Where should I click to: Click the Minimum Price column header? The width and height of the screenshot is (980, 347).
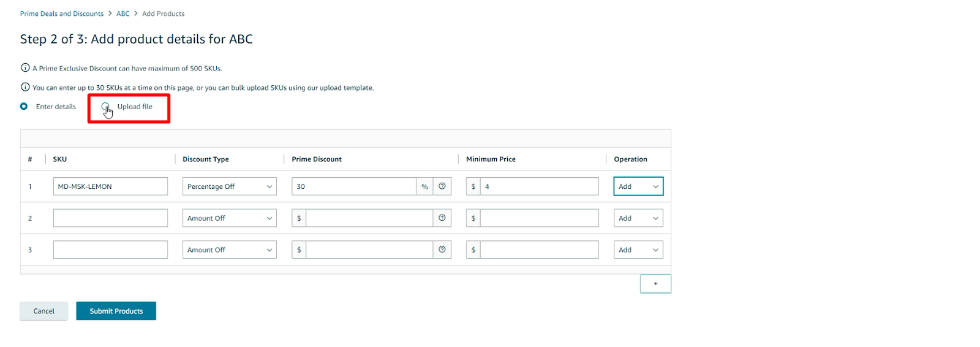491,159
